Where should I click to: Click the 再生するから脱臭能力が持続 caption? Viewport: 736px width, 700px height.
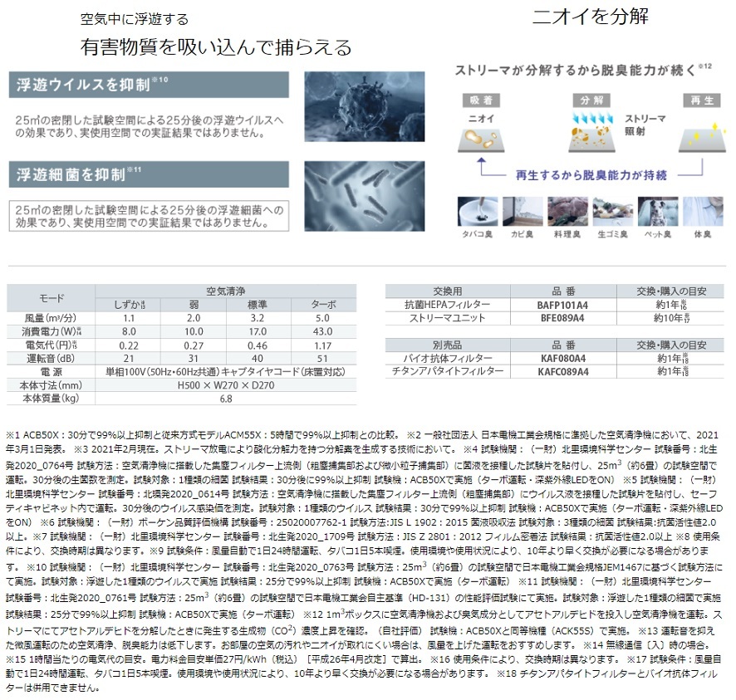pos(591,175)
